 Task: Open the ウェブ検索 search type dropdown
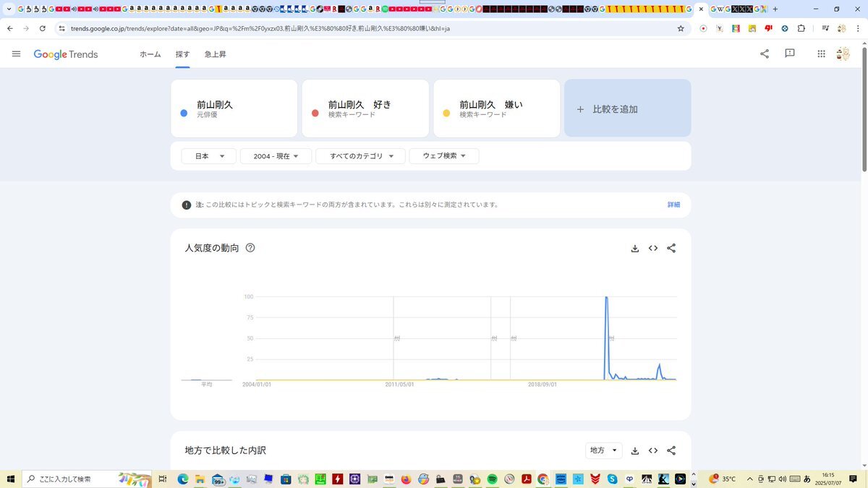tap(444, 156)
